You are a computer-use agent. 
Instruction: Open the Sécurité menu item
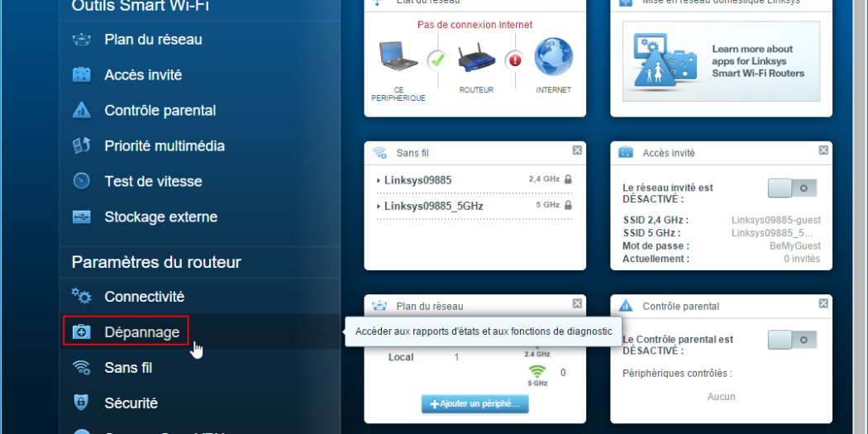(x=131, y=403)
